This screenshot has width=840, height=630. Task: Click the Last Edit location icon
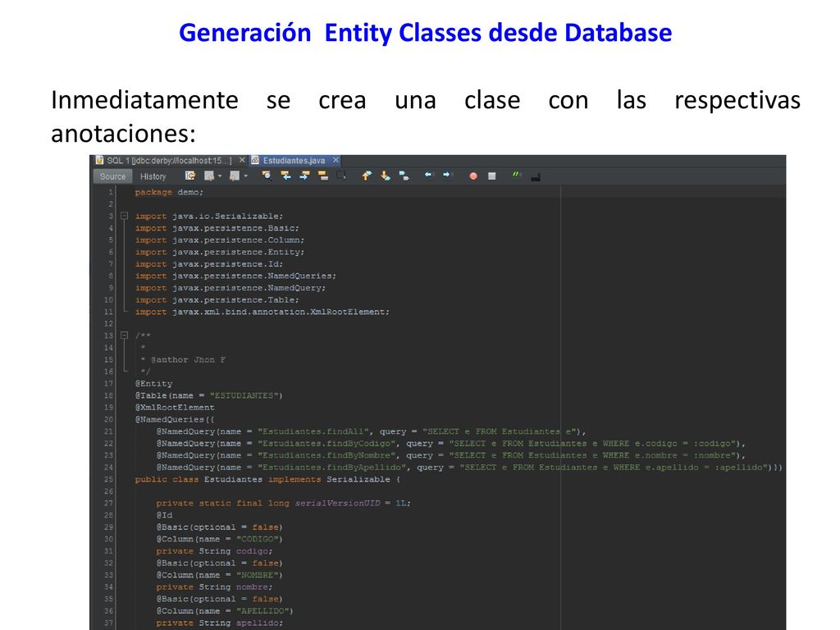coord(190,176)
